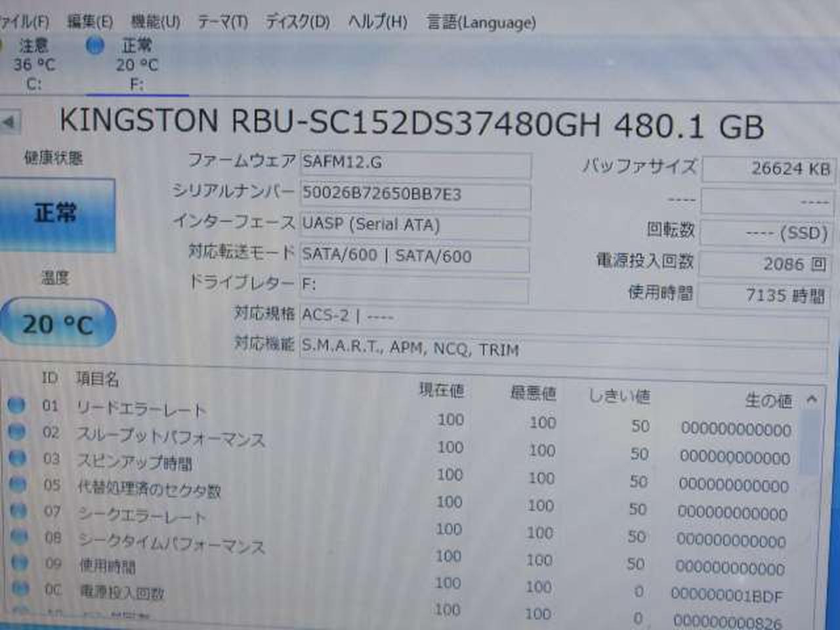Image resolution: width=840 pixels, height=630 pixels.
Task: Click the 20 °C temperature button
Action: coord(58,324)
